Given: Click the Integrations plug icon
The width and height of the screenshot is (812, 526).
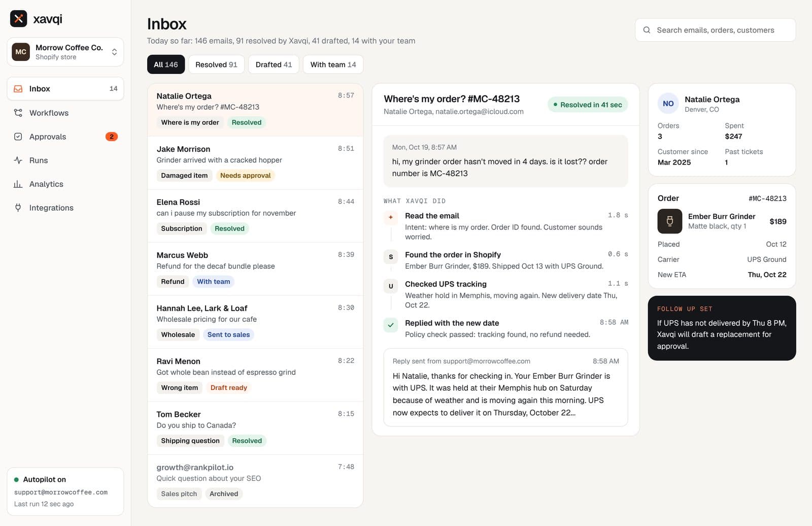Looking at the screenshot, I should click(18, 208).
